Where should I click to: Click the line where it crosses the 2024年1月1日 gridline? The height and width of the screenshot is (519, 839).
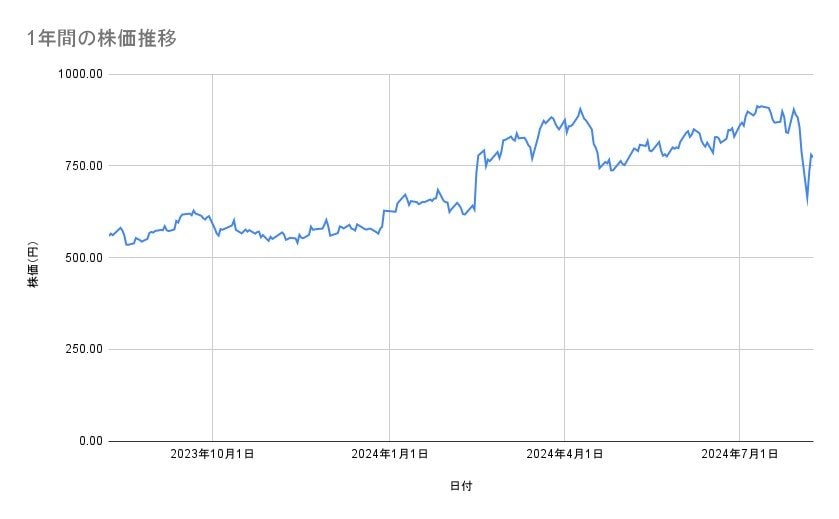tap(389, 211)
